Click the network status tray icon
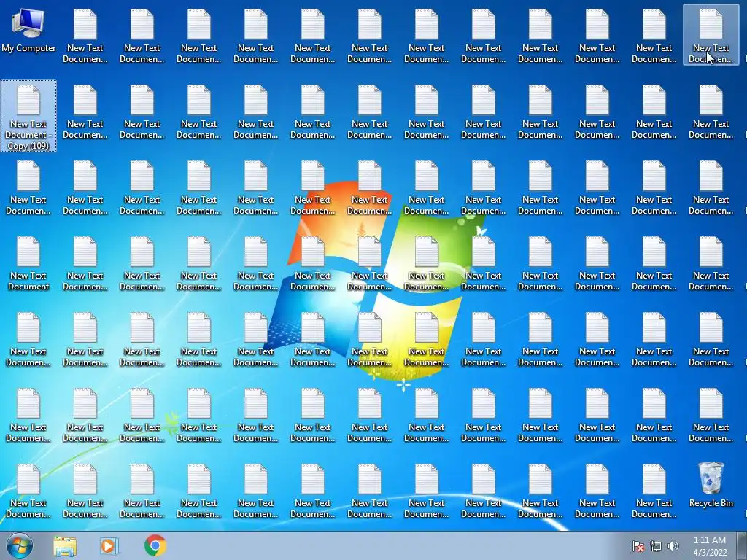The width and height of the screenshot is (747, 560). 656,546
